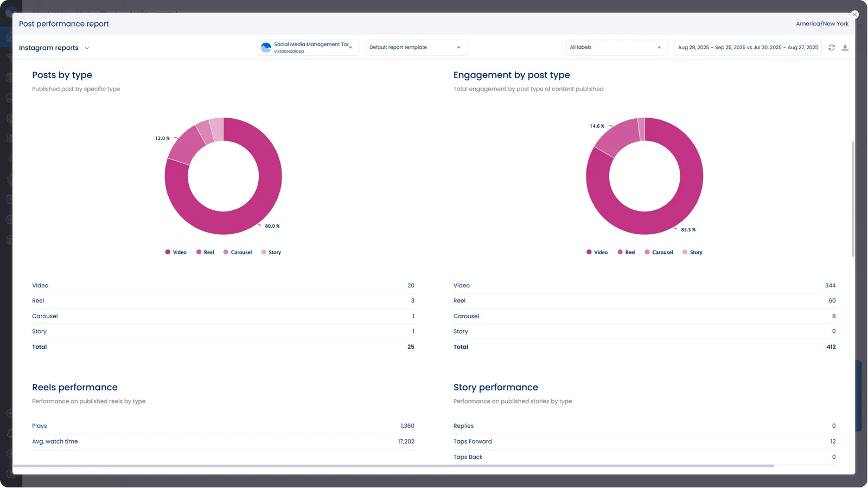This screenshot has width=868, height=488.
Task: Click the Video legend dot under Posts by type
Action: click(x=168, y=252)
